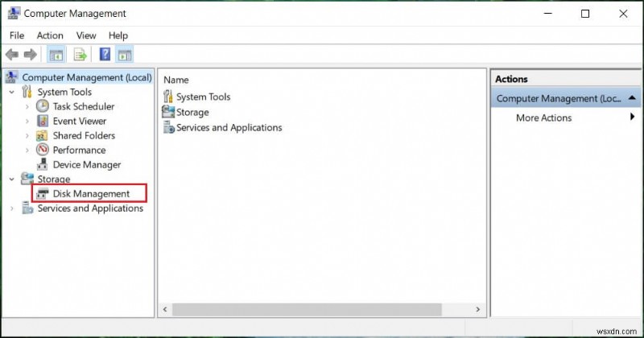Click the Performance monitor icon
This screenshot has width=644, height=338.
(x=43, y=150)
